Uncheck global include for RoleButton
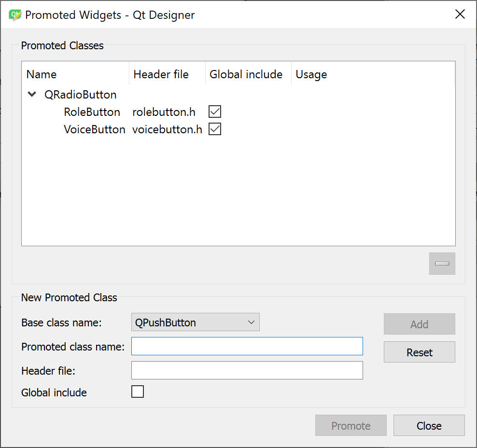The height and width of the screenshot is (448, 477). tap(215, 112)
